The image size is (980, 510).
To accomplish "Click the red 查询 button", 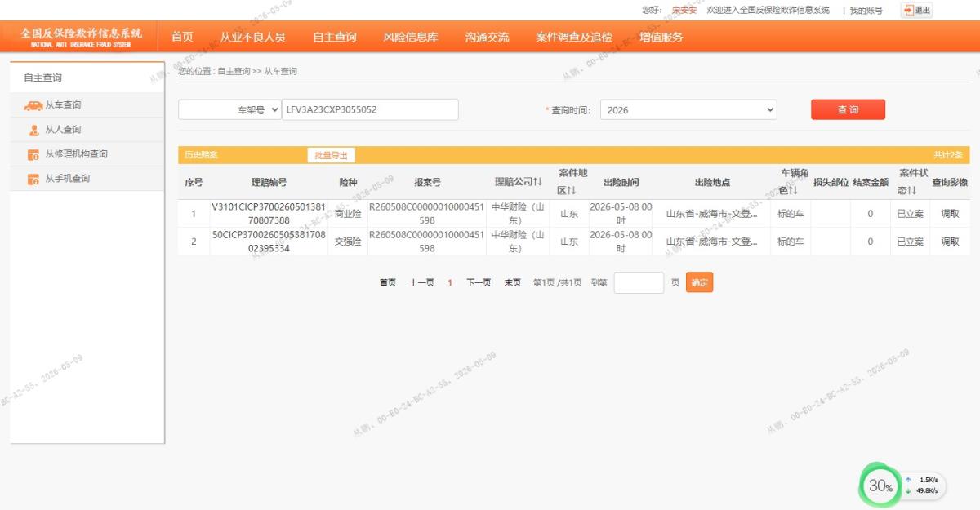I will 848,109.
